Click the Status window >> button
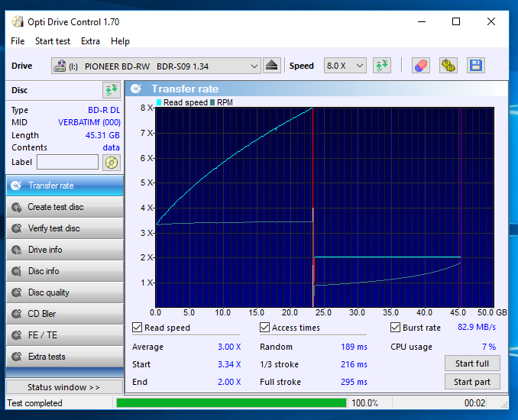Image resolution: width=518 pixels, height=420 pixels. pos(64,387)
